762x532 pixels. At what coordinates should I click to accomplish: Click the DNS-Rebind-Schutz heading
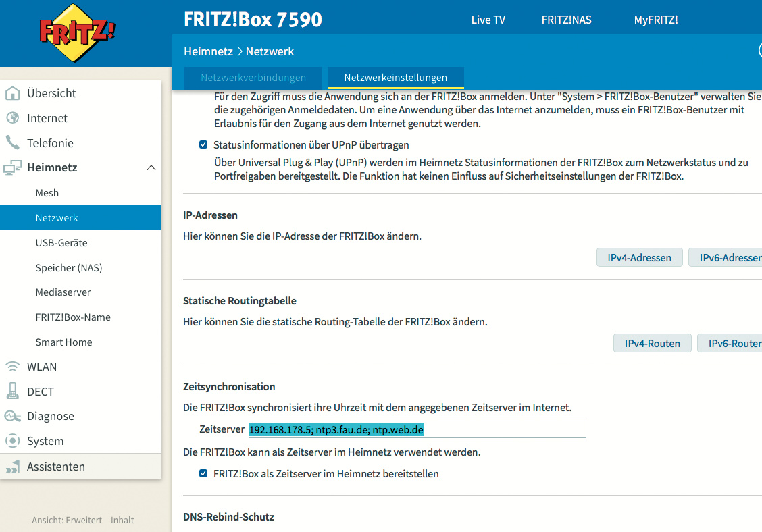[x=228, y=517]
